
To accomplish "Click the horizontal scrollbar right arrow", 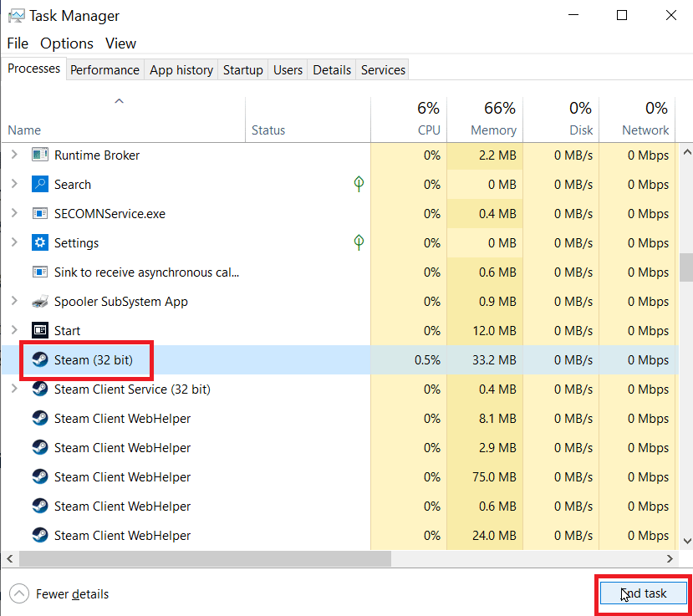I will click(670, 558).
